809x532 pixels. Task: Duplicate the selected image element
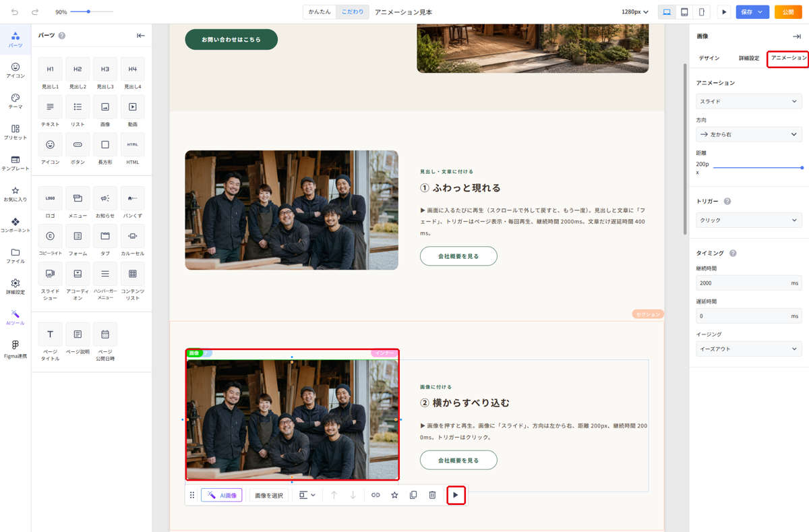(x=413, y=495)
